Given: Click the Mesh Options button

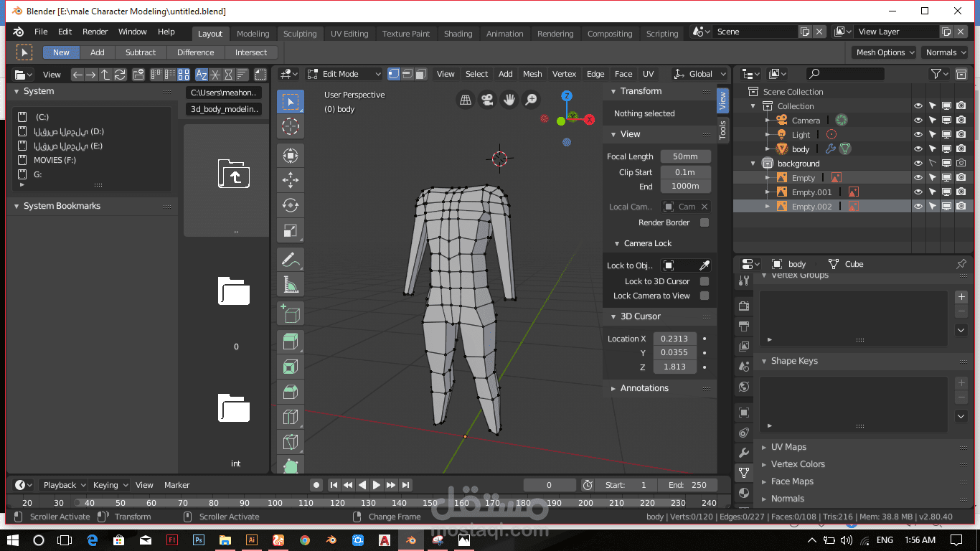Looking at the screenshot, I should click(x=885, y=52).
